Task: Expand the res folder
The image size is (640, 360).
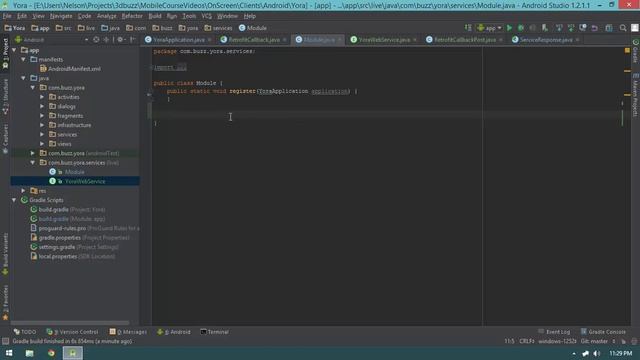Action: pos(24,191)
